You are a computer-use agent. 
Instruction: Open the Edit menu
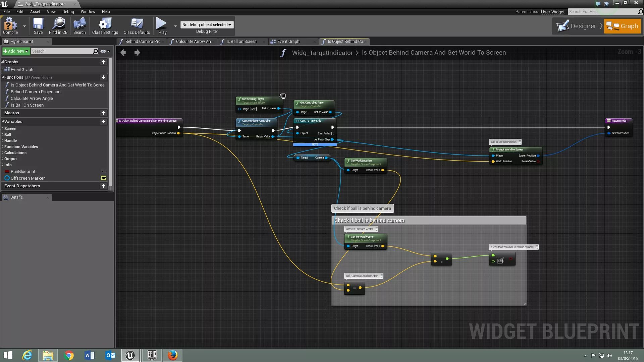pos(20,11)
